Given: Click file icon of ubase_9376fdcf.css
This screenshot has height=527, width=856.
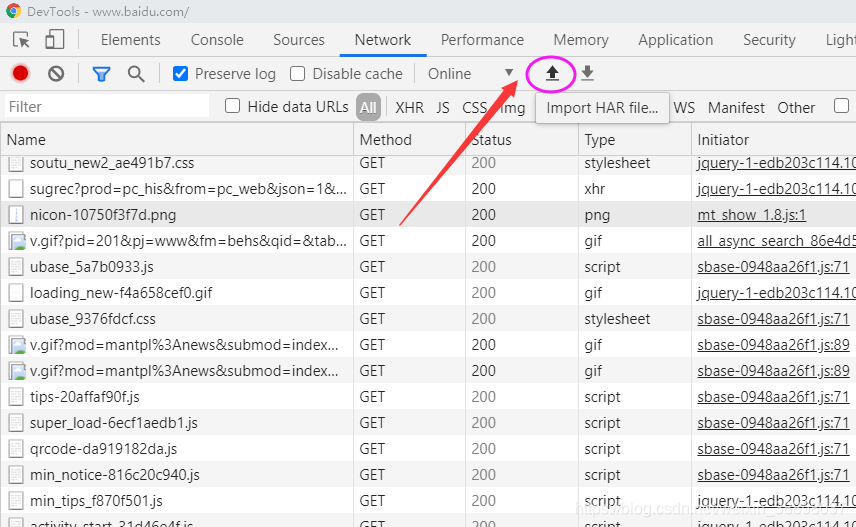Looking at the screenshot, I should (16, 319).
